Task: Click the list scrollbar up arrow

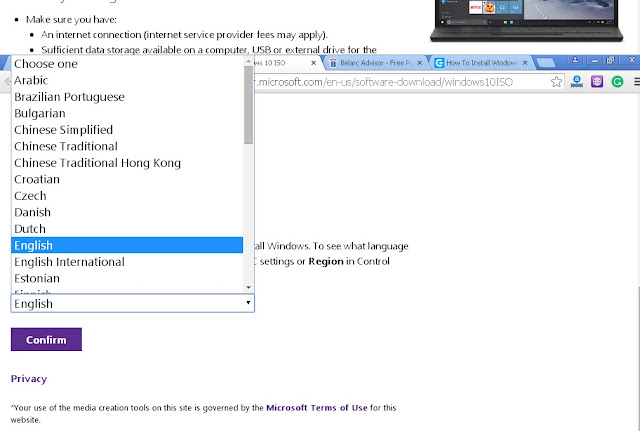Action: coord(249,61)
